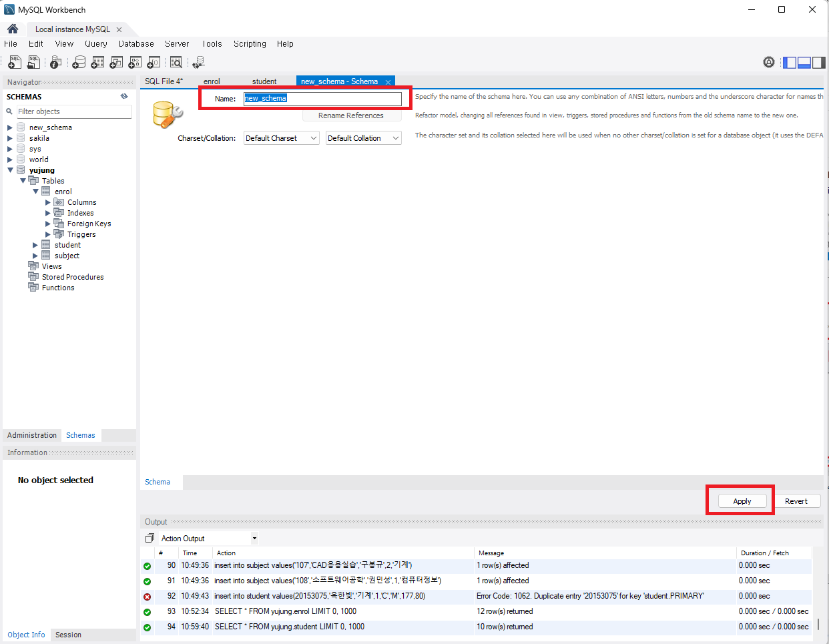This screenshot has width=829, height=644.
Task: Reconnect to DBMS toolbar icon
Action: 198,62
